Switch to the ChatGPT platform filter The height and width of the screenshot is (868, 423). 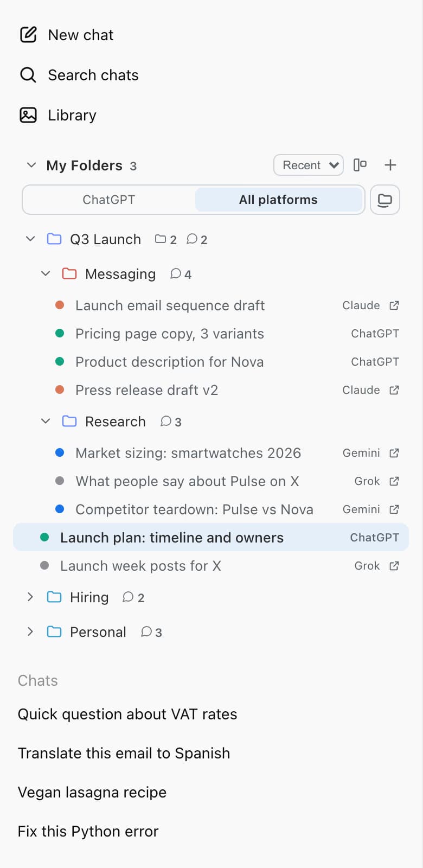[x=109, y=200]
